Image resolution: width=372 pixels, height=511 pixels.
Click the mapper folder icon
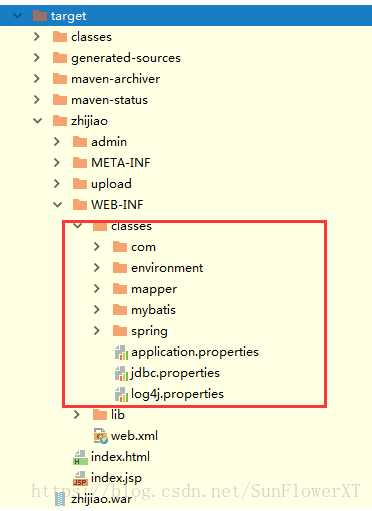point(120,288)
